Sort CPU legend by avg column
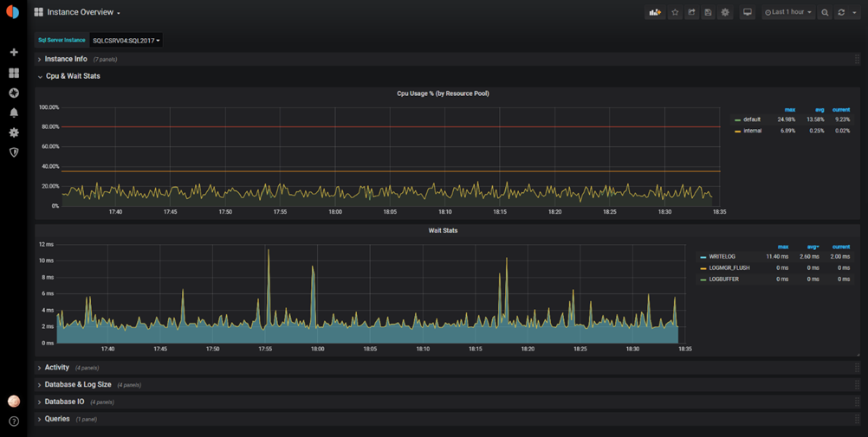 (x=819, y=110)
